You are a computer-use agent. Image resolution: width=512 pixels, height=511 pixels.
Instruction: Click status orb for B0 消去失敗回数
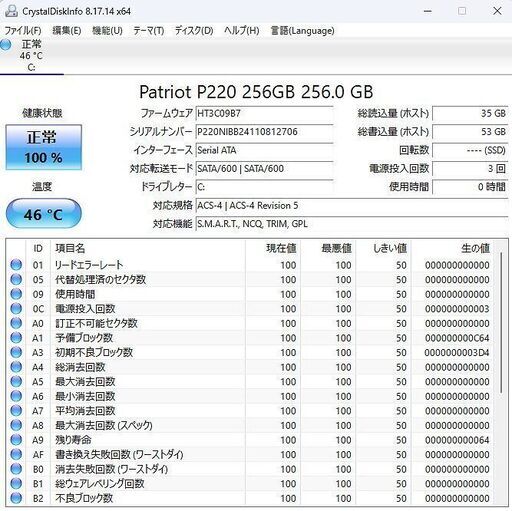coord(16,469)
